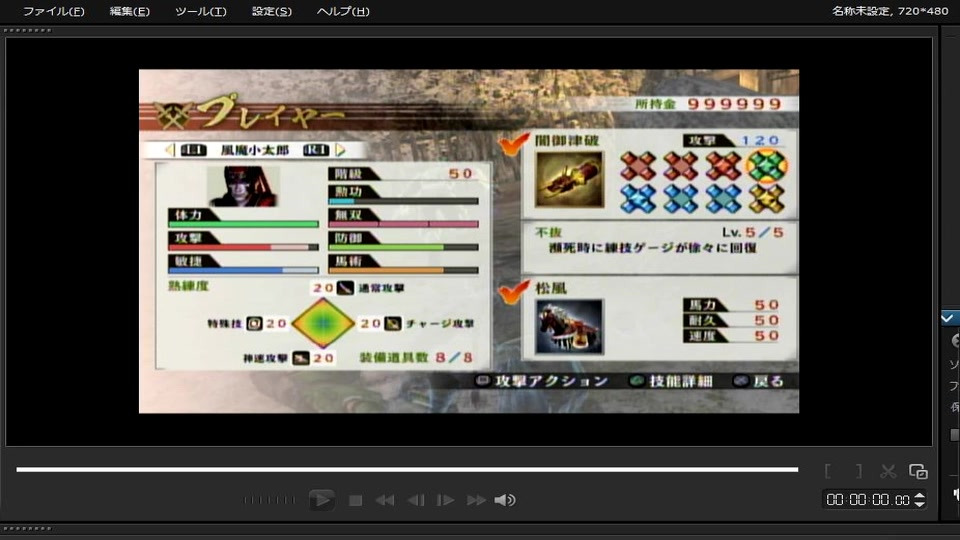
Task: Increase the timecode with the up arrow
Action: click(919, 495)
